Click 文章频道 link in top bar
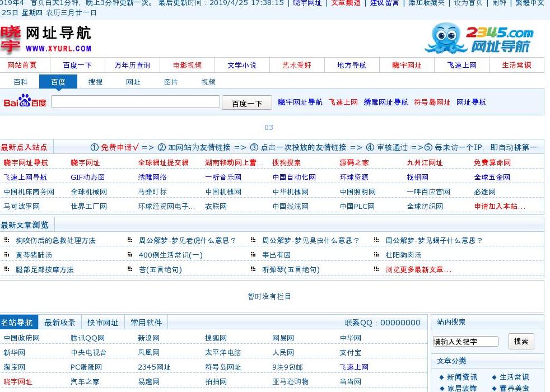Screen dimensions: 550x392 [346, 3]
